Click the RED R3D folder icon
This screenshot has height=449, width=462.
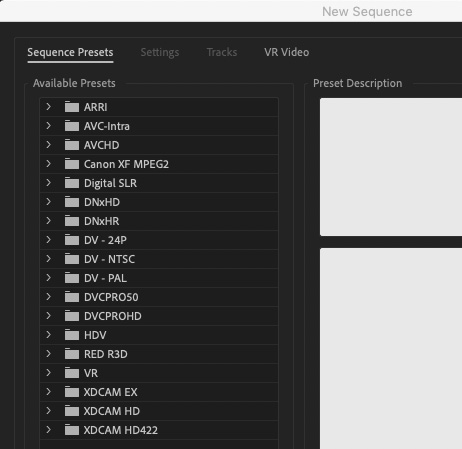point(72,354)
